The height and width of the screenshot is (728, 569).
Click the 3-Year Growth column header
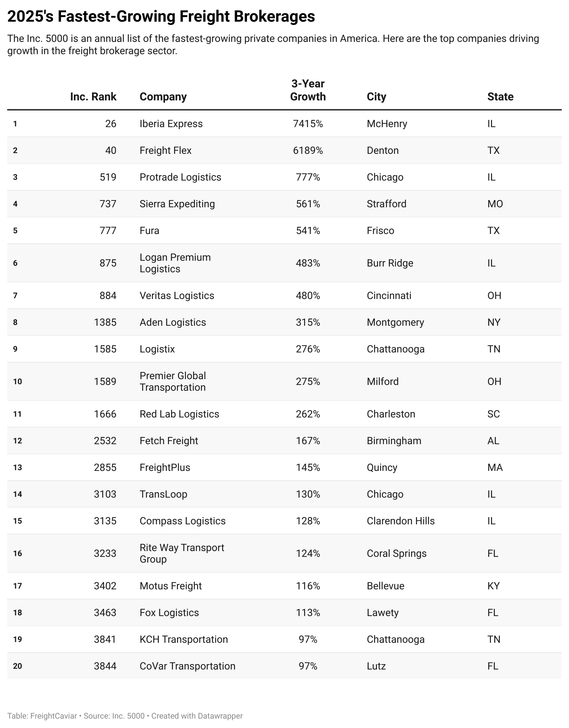click(308, 90)
